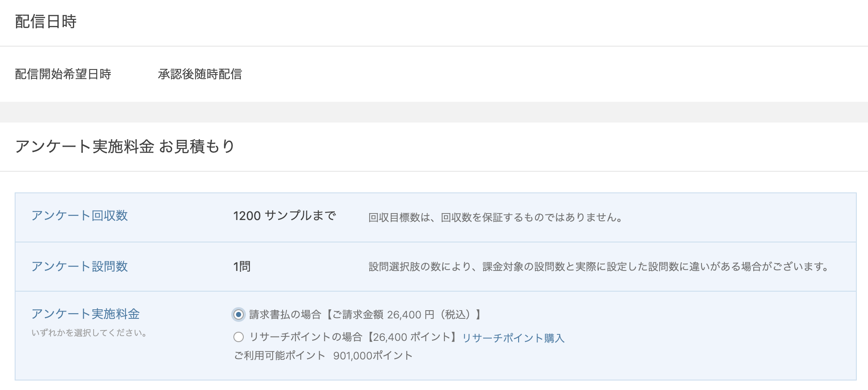The height and width of the screenshot is (390, 868).
Task: Open the リサーチポイント購入 link
Action: tap(513, 338)
